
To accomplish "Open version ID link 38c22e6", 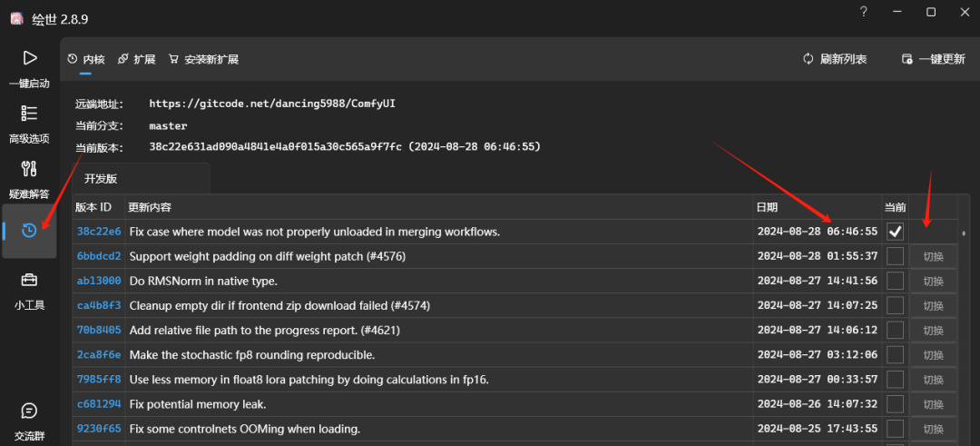I will point(99,232).
